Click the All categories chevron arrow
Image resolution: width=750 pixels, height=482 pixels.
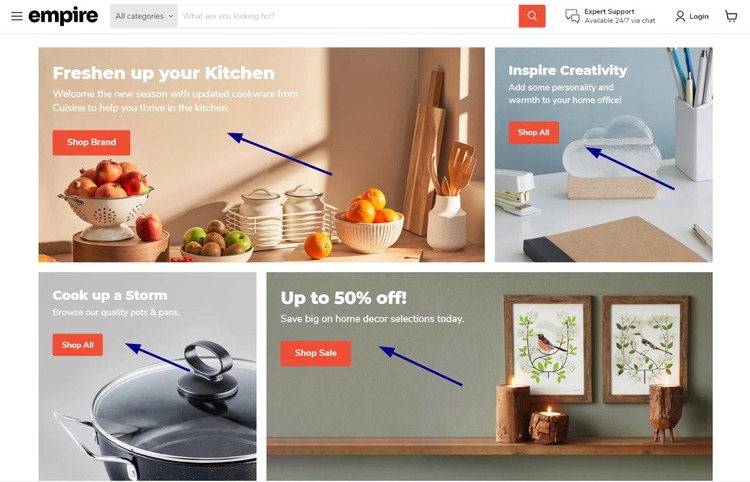[x=170, y=16]
